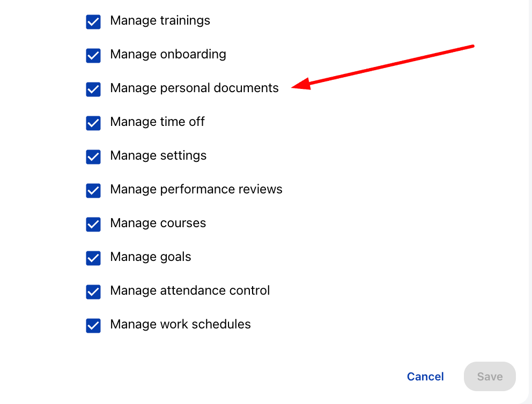Disable the Manage goals permission
Screen dimensions: 532x404
pyautogui.click(x=93, y=258)
